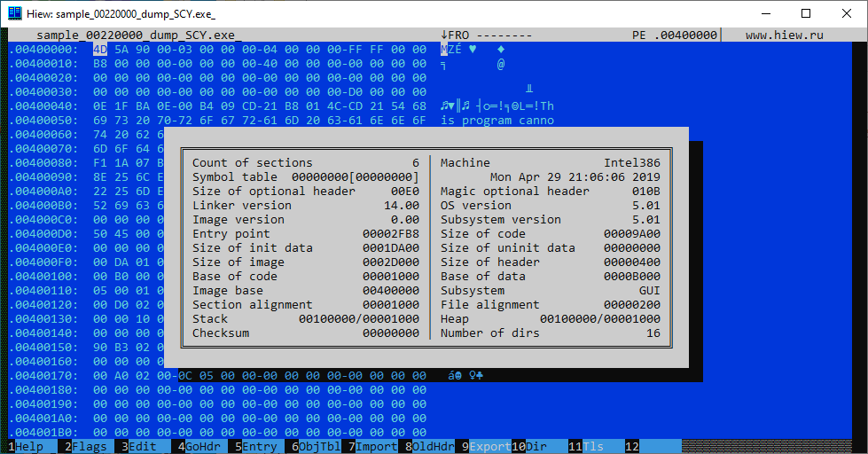Show imports using 7Import

pos(372,447)
